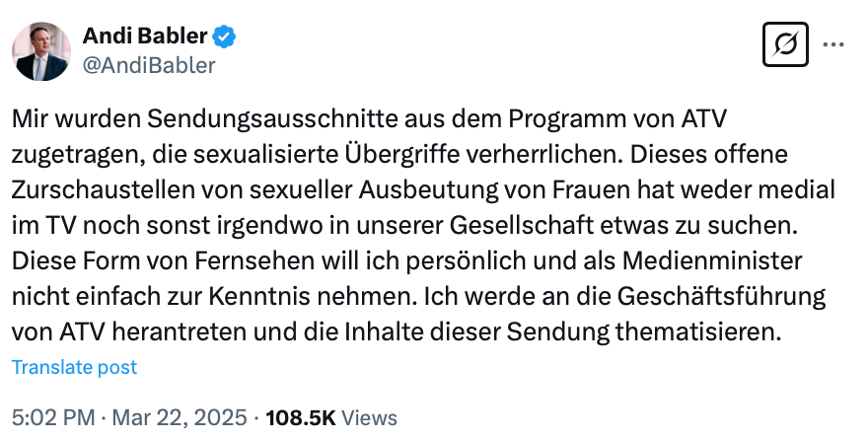Click the word Geschäftsführung in the post
Screen dimensions: 868x440
coord(721,297)
